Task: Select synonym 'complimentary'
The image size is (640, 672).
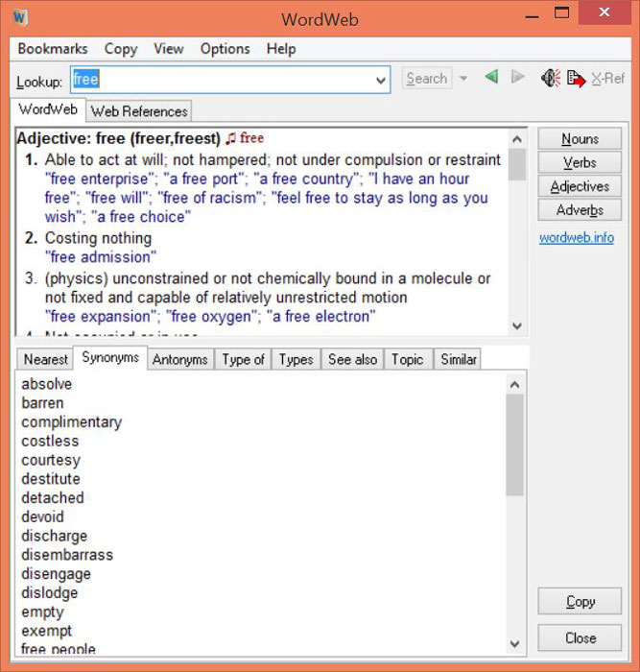Action: pos(72,422)
